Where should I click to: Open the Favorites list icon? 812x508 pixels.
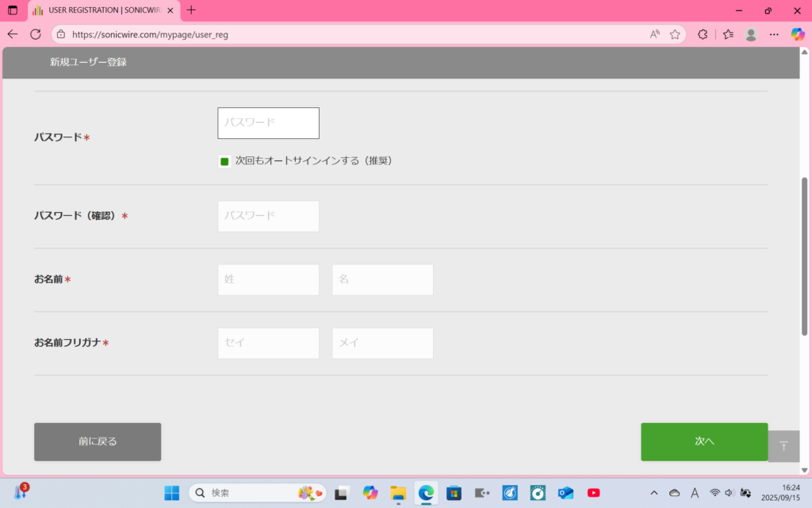pos(728,34)
